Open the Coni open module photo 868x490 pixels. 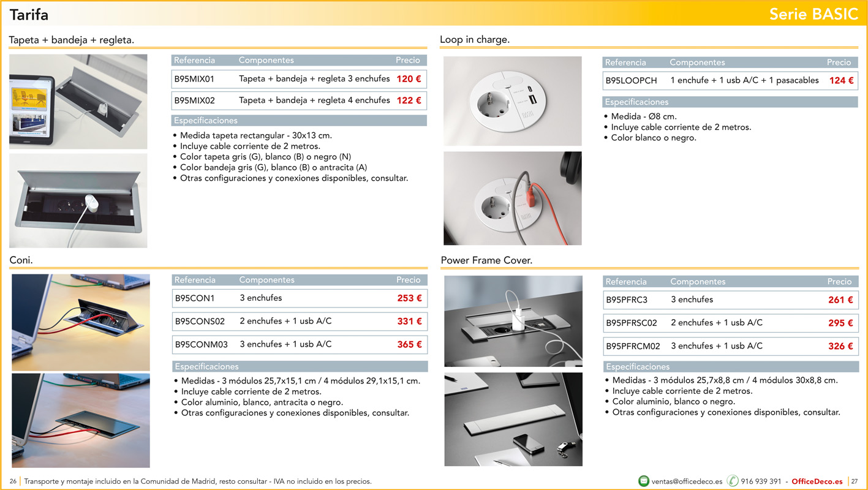pos(81,322)
